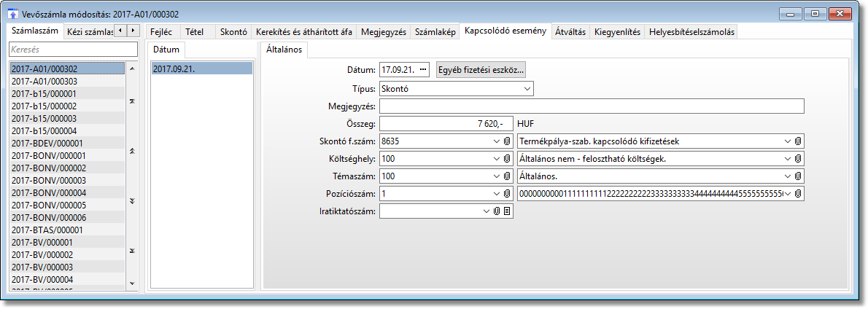Select invoice 2017-BDEV/000001 in list
The width and height of the screenshot is (868, 309).
tap(66, 143)
